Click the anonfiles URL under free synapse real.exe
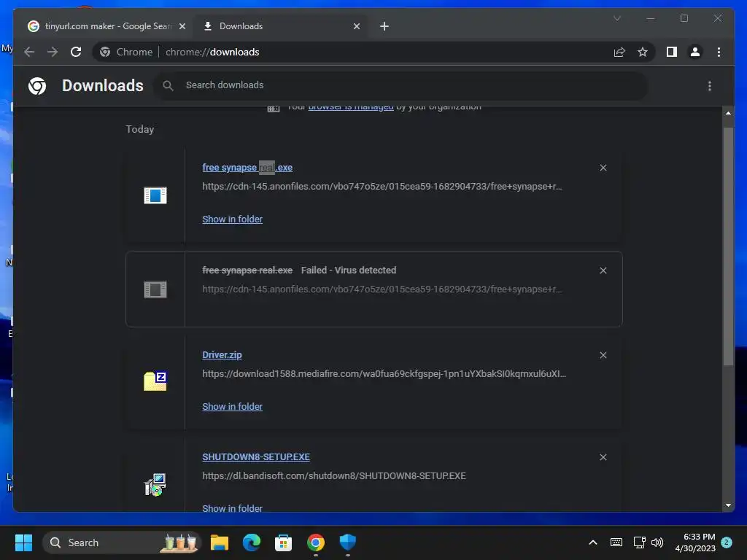Viewport: 747px width, 560px height. coord(382,186)
